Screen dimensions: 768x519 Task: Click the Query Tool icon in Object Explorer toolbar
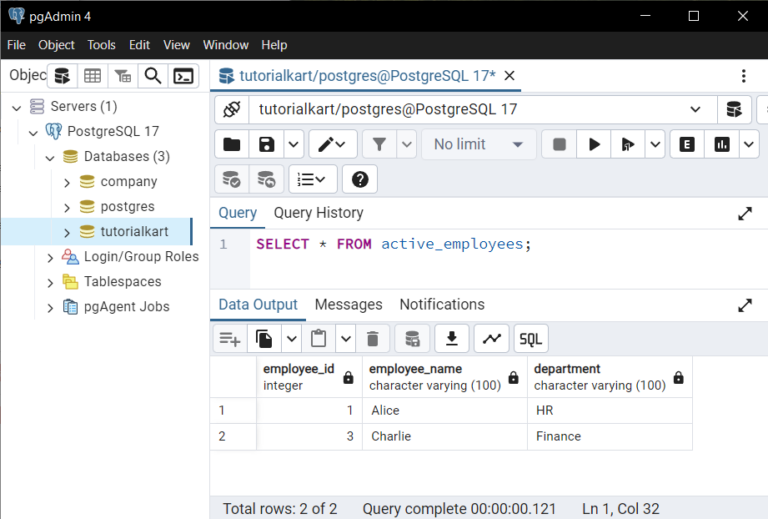coord(62,76)
